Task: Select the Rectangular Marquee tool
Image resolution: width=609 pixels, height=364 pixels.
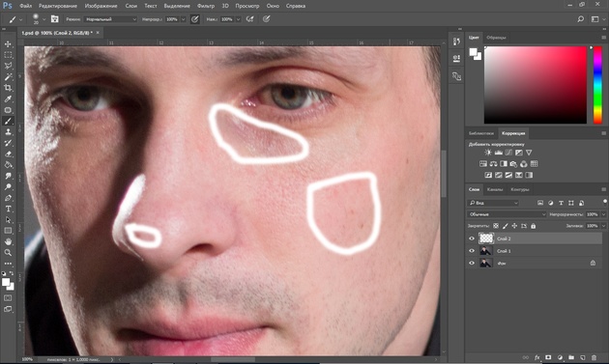Action: pyautogui.click(x=8, y=55)
